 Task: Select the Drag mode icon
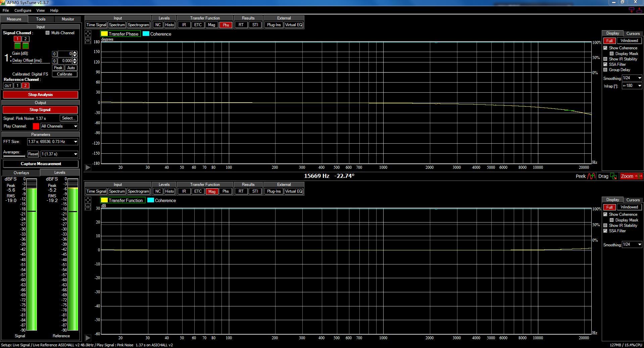click(x=613, y=176)
